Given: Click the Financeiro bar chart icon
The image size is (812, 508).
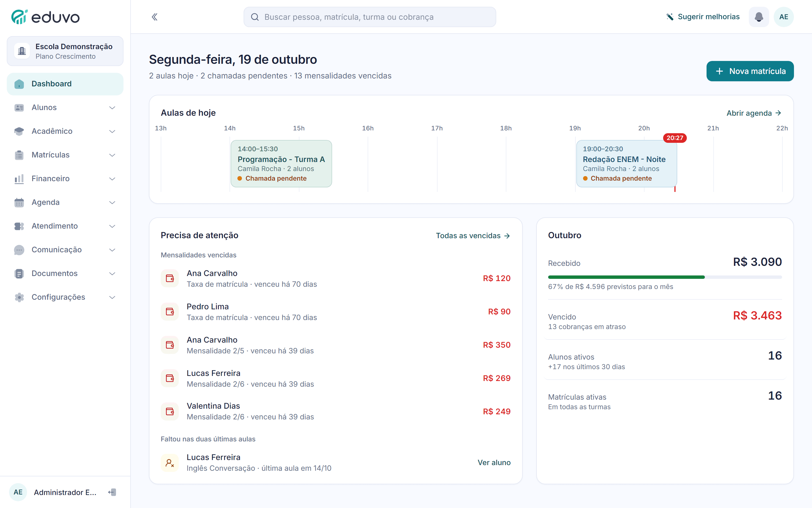Looking at the screenshot, I should (19, 179).
